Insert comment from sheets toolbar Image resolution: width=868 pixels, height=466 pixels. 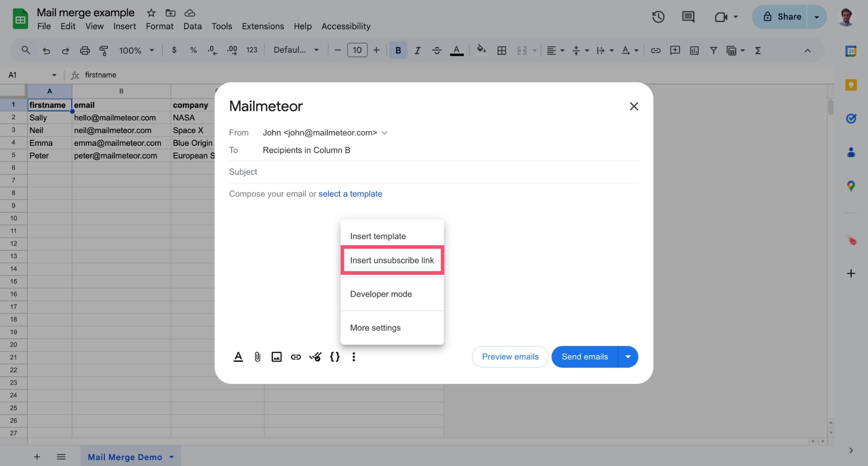675,50
